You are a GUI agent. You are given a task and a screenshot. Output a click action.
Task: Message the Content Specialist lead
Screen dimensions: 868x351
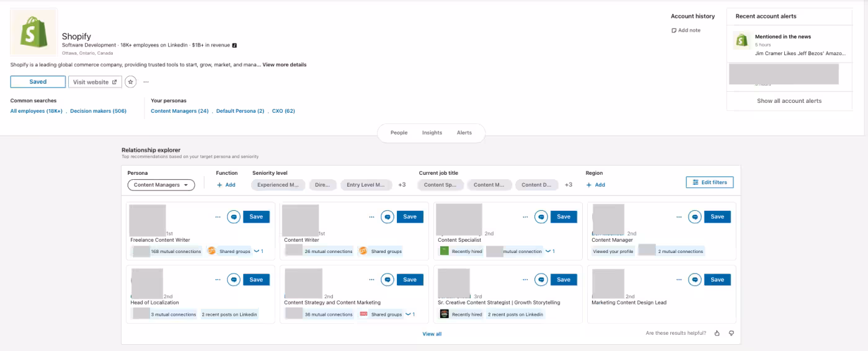(x=541, y=217)
